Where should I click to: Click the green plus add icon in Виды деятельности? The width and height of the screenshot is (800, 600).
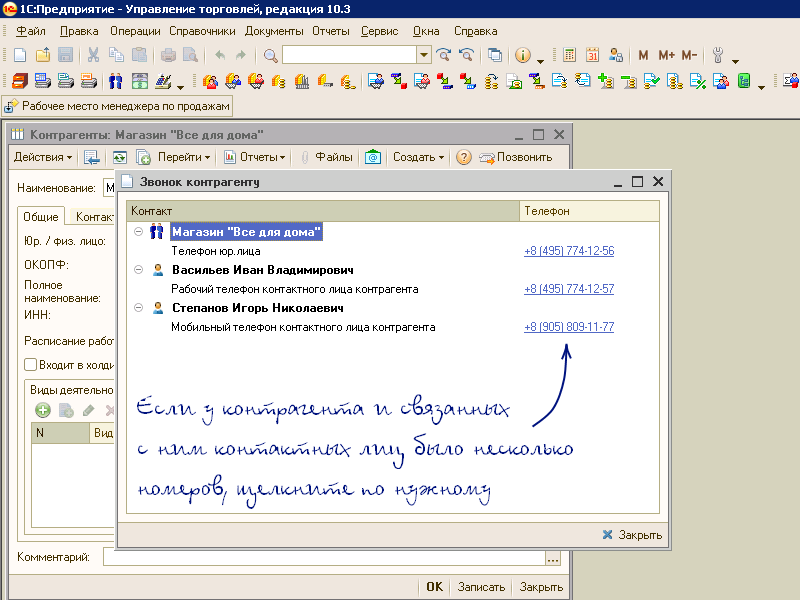tap(43, 410)
